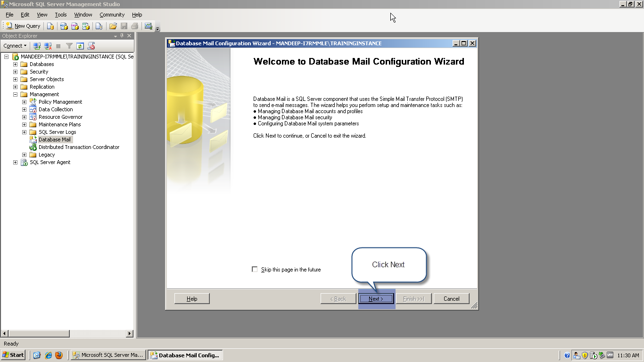The width and height of the screenshot is (644, 362).
Task: Expand the Legacy folder
Action: [24, 155]
